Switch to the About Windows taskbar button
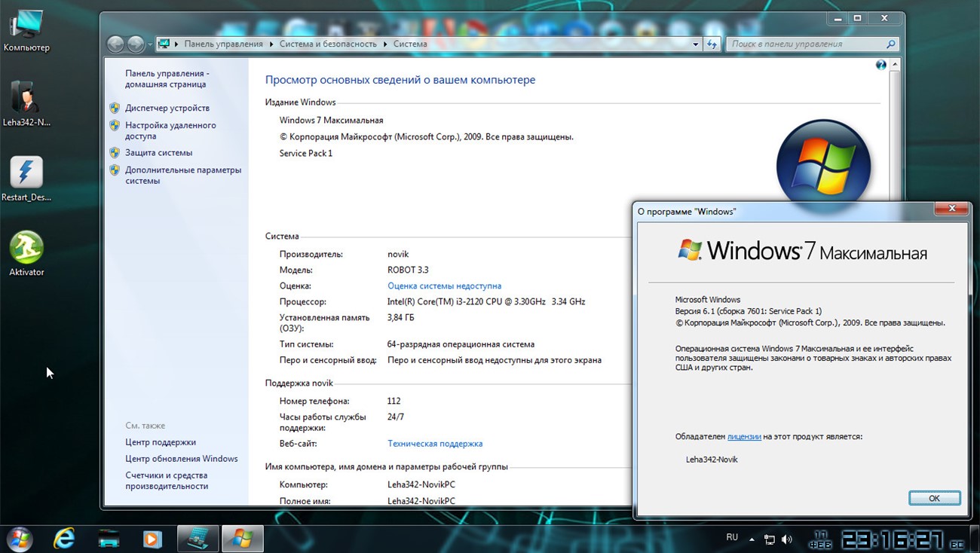Viewport: 980px width, 553px height. click(x=243, y=539)
